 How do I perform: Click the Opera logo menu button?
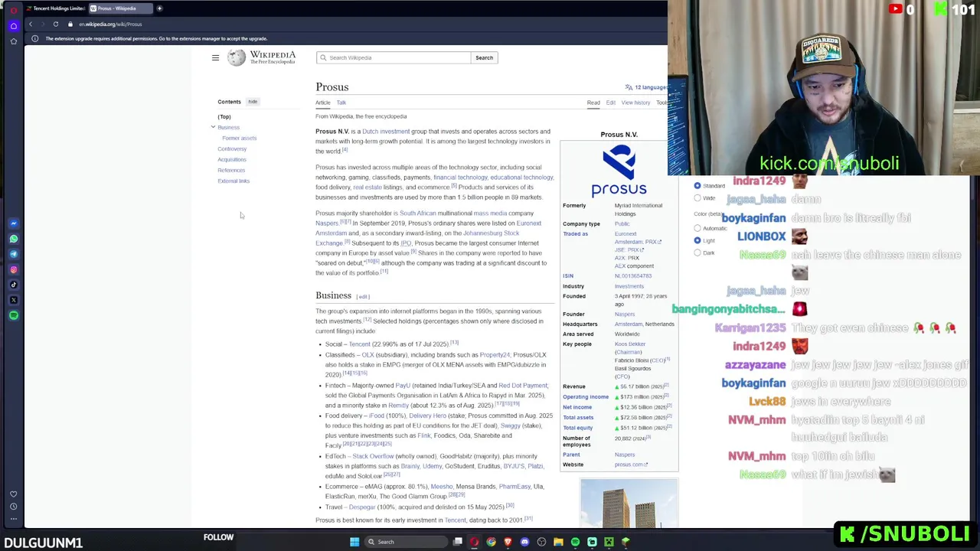coord(14,10)
